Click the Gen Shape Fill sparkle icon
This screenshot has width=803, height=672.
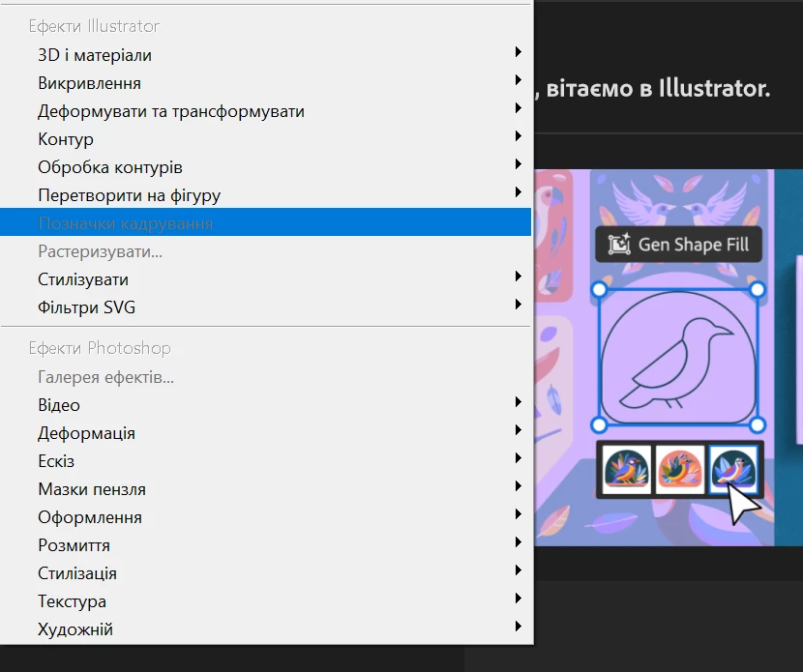[619, 244]
